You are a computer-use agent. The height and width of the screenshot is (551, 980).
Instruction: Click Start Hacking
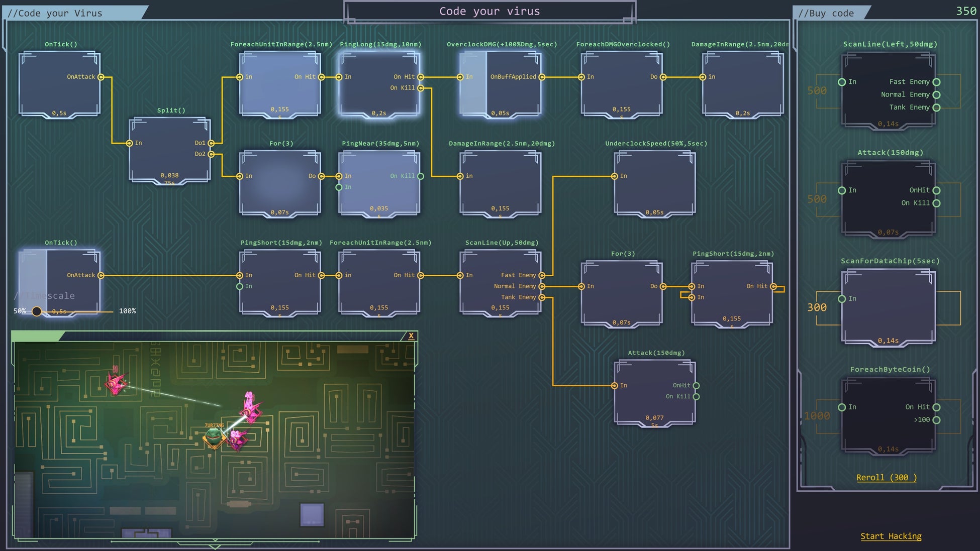coord(891,536)
